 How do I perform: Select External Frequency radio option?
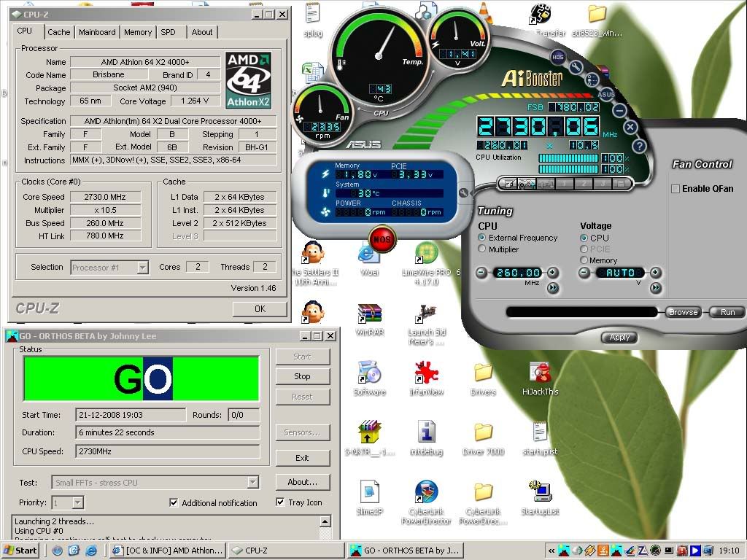tap(482, 237)
